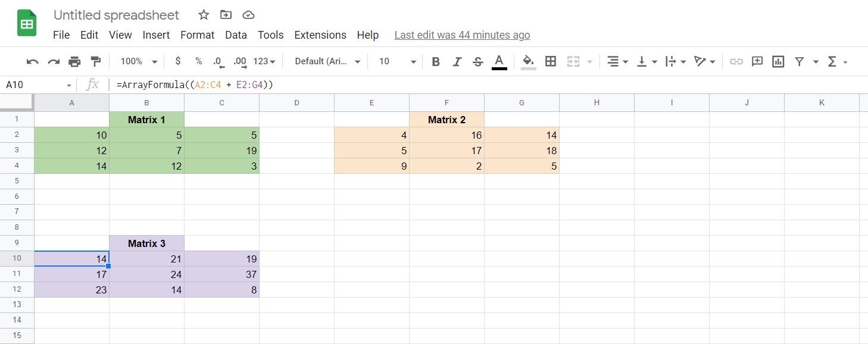Click the Paint format tool
Viewport: 868px width, 344px height.
click(95, 61)
